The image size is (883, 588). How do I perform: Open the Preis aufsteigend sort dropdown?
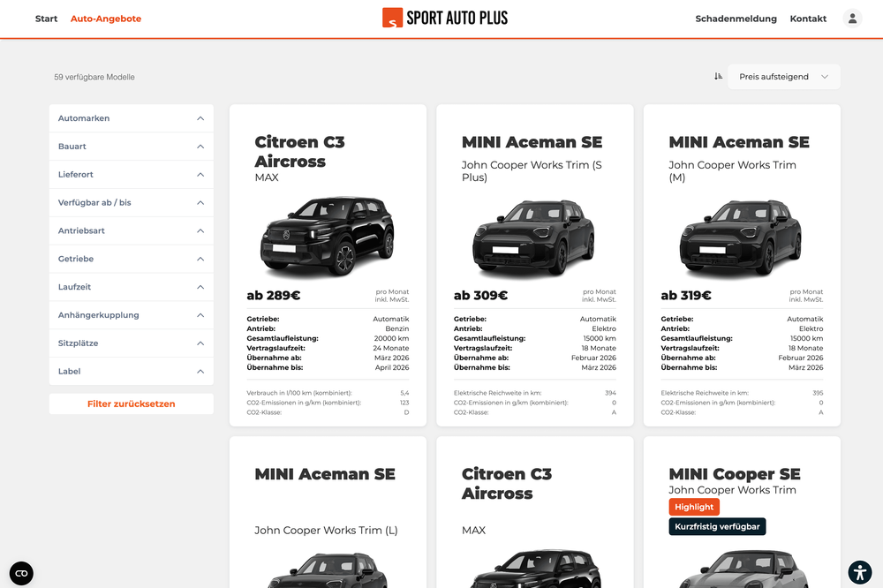click(783, 77)
